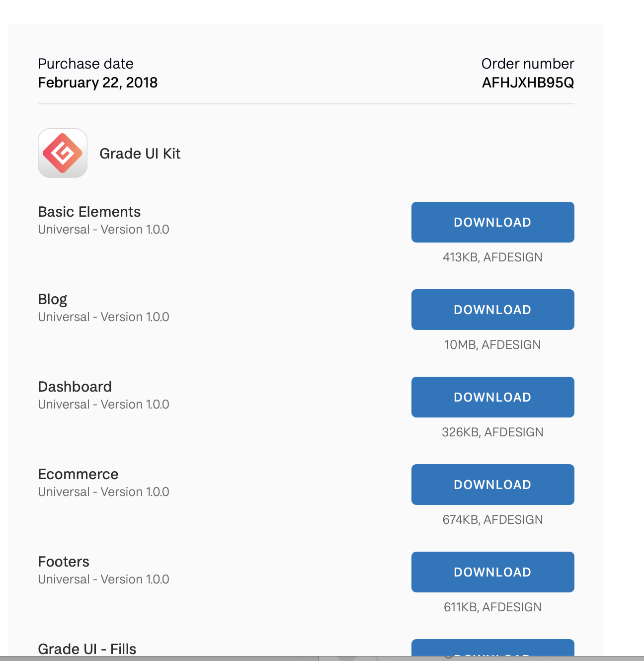Click the order number AFHJXHB95Q
The image size is (644, 661).
click(x=528, y=83)
